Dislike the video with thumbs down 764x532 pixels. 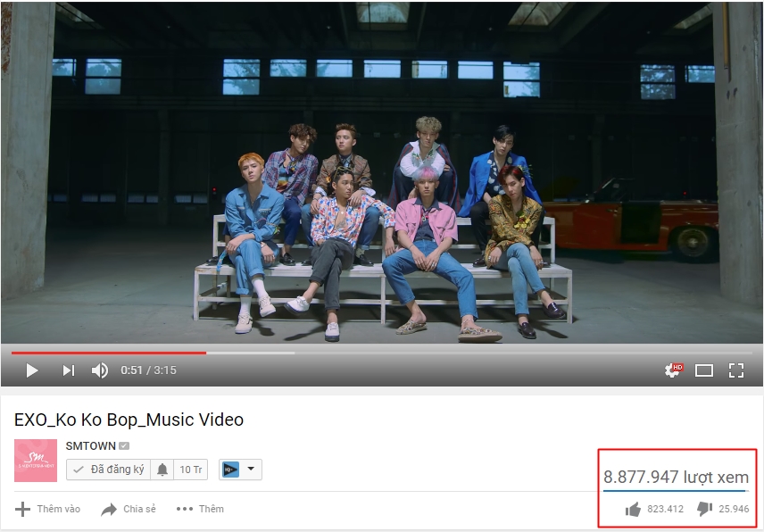point(704,509)
